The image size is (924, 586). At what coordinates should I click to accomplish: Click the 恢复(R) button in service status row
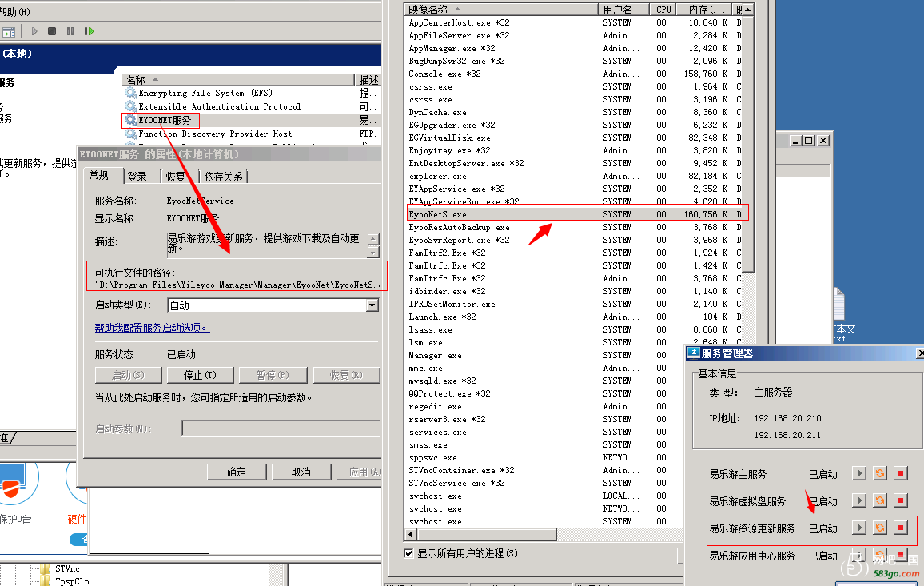(x=346, y=375)
